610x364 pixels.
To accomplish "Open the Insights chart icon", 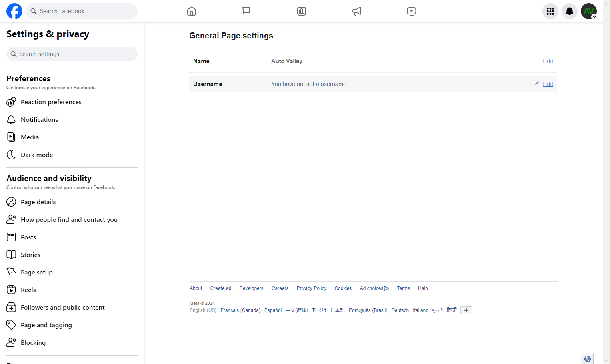I will [x=302, y=11].
